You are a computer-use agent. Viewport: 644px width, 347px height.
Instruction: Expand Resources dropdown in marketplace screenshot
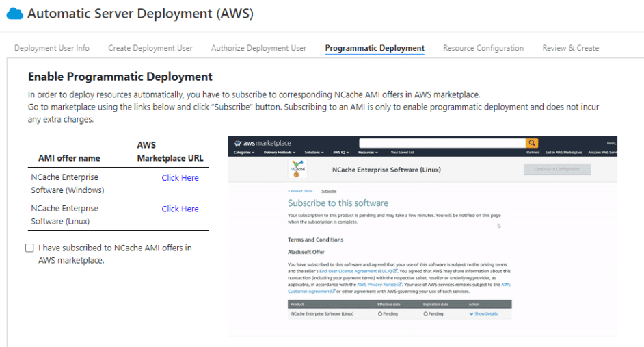click(x=368, y=153)
